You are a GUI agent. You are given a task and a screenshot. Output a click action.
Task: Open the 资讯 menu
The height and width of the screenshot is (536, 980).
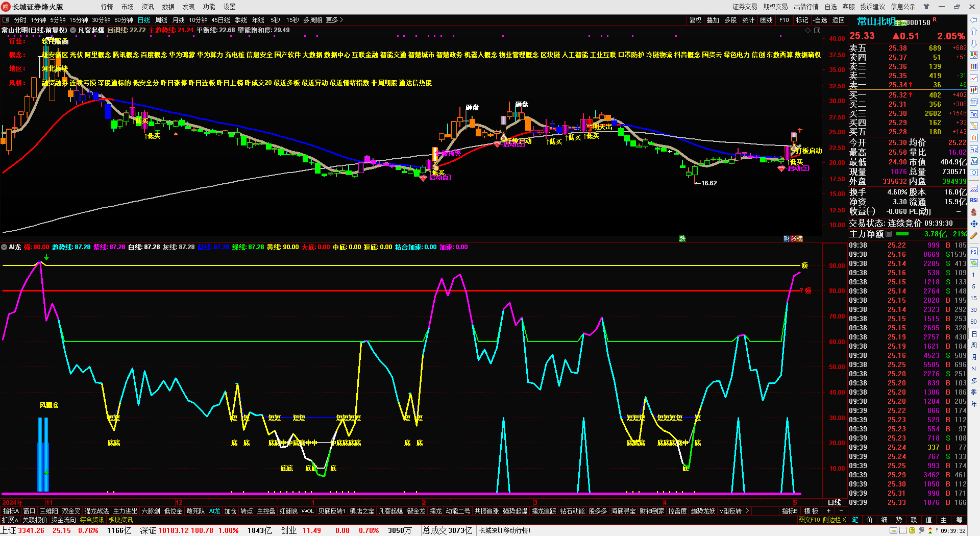point(148,7)
